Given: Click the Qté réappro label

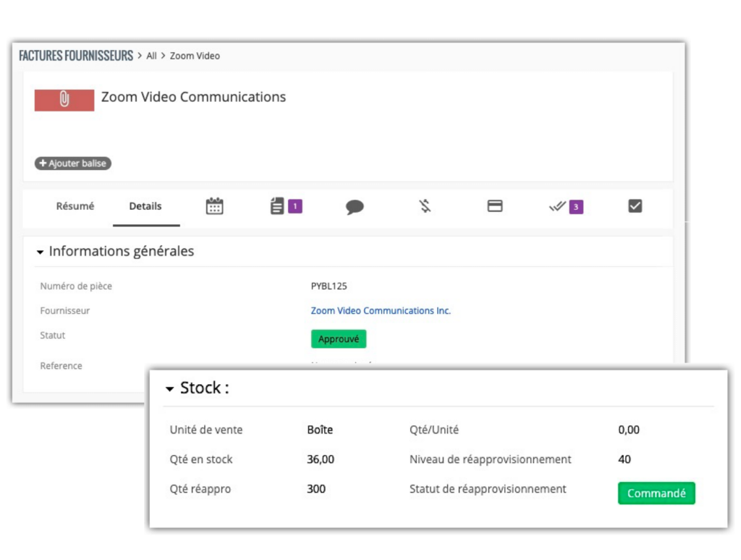Looking at the screenshot, I should point(200,488).
